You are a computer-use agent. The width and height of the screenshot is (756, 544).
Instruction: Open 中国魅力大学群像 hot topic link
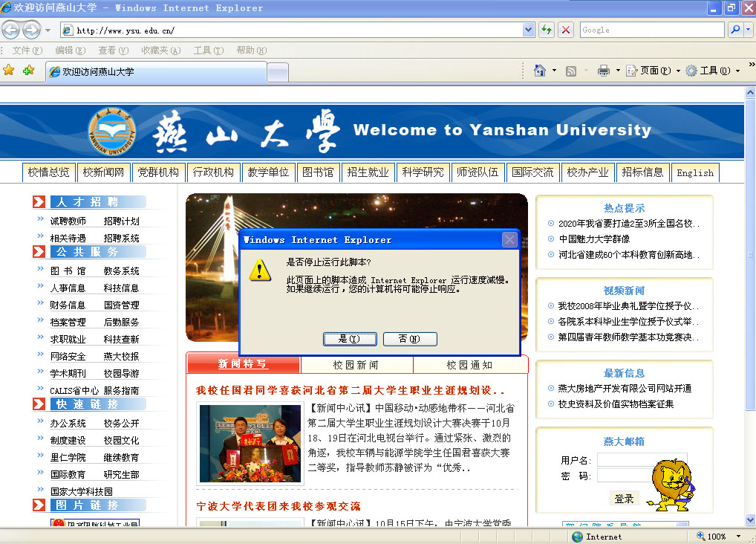[595, 239]
